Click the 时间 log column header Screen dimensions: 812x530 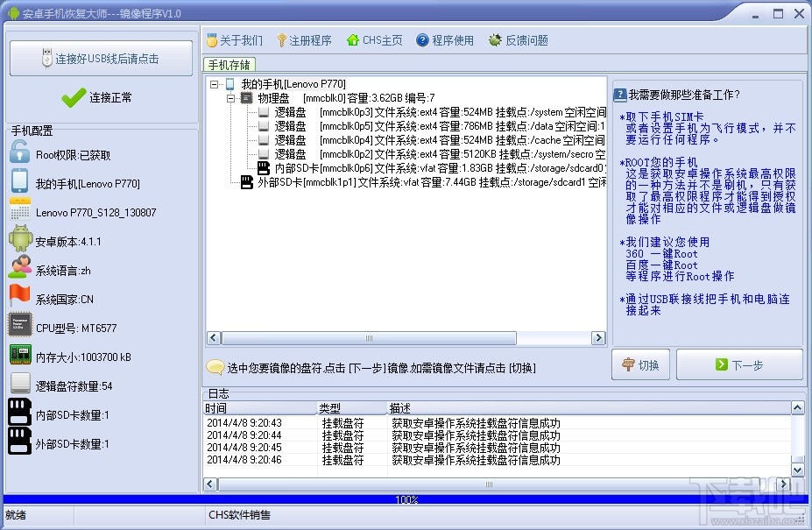(260, 407)
